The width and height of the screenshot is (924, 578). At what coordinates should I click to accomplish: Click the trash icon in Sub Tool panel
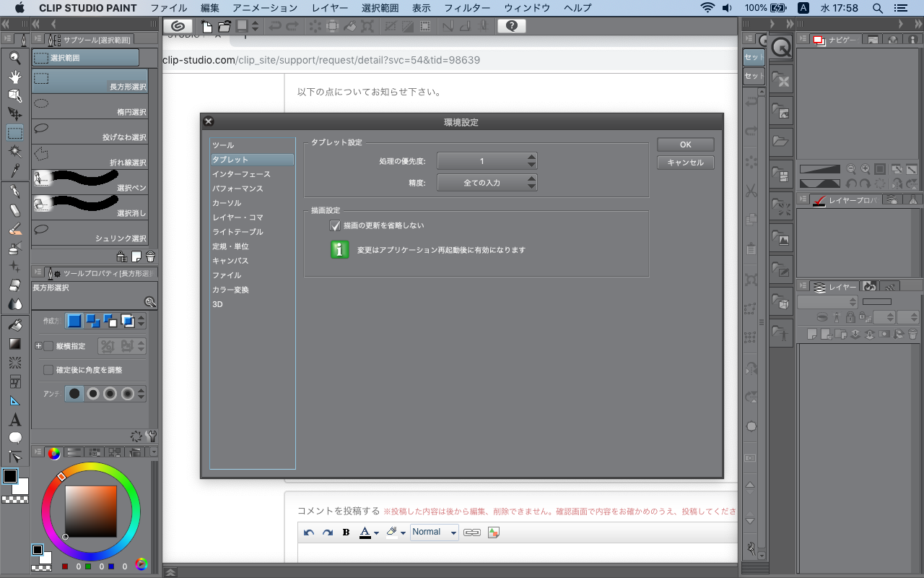coord(150,256)
